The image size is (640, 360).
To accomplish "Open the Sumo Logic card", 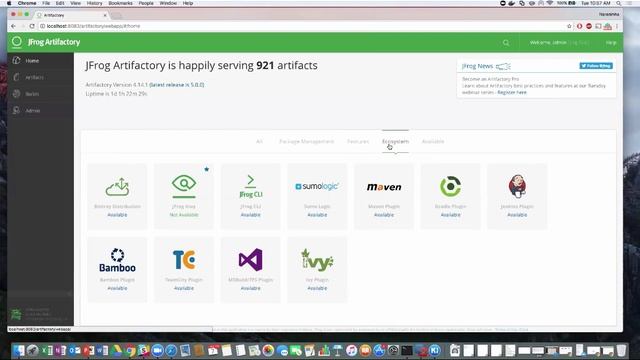I will point(317,196).
